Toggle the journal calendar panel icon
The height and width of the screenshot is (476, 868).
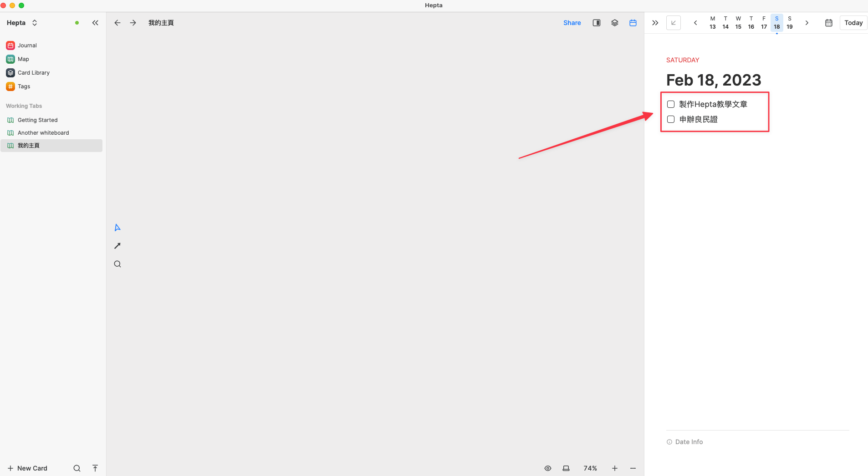point(633,23)
